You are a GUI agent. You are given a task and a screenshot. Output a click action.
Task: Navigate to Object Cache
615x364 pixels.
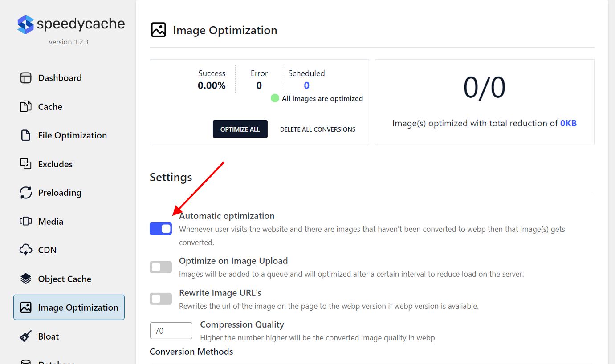(69, 279)
